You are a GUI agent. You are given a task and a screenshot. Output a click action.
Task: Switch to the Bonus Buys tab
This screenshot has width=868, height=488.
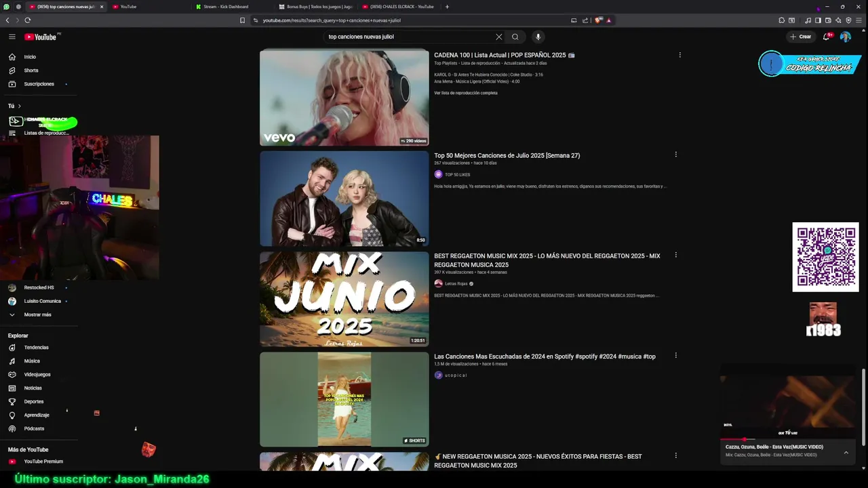tap(316, 7)
